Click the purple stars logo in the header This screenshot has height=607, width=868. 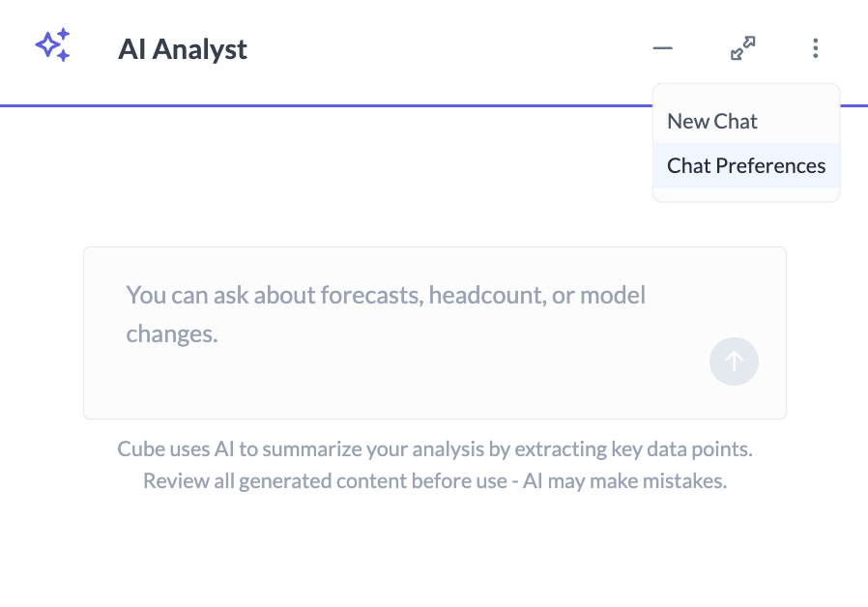(52, 45)
